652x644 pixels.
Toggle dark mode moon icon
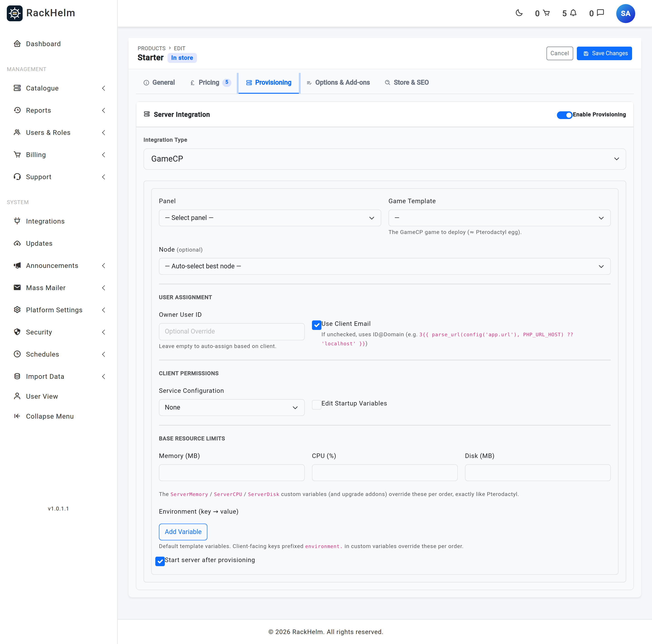pos(519,13)
